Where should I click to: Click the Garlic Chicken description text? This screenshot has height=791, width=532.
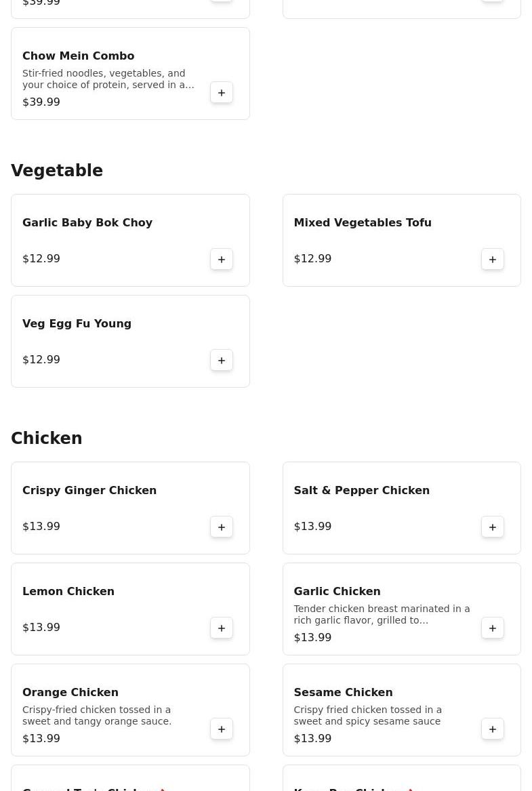click(x=382, y=615)
